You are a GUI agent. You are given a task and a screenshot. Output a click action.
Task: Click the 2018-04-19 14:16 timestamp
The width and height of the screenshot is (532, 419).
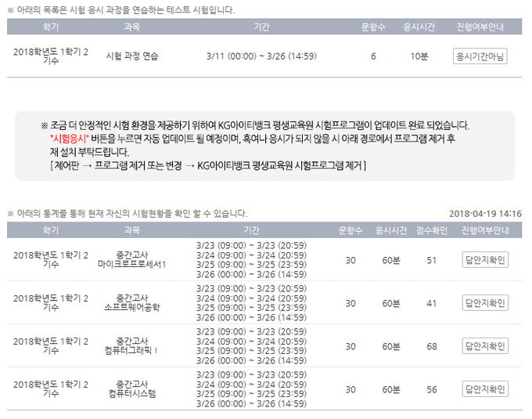(x=485, y=214)
